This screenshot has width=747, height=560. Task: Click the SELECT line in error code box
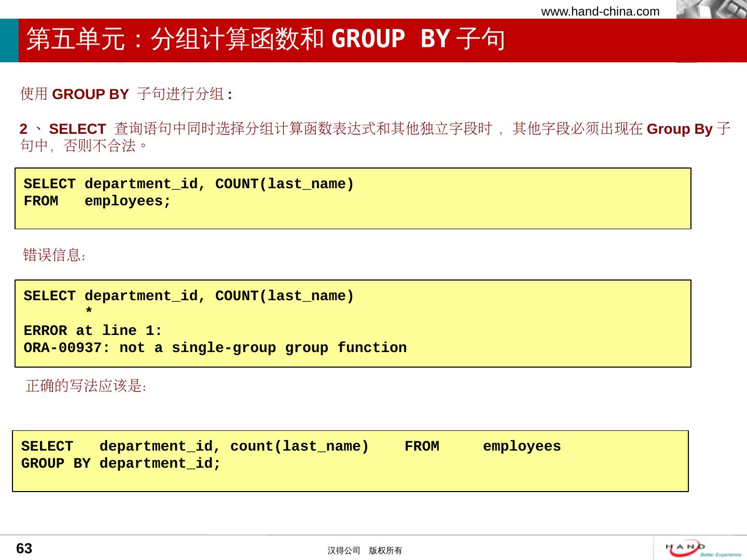tap(189, 296)
